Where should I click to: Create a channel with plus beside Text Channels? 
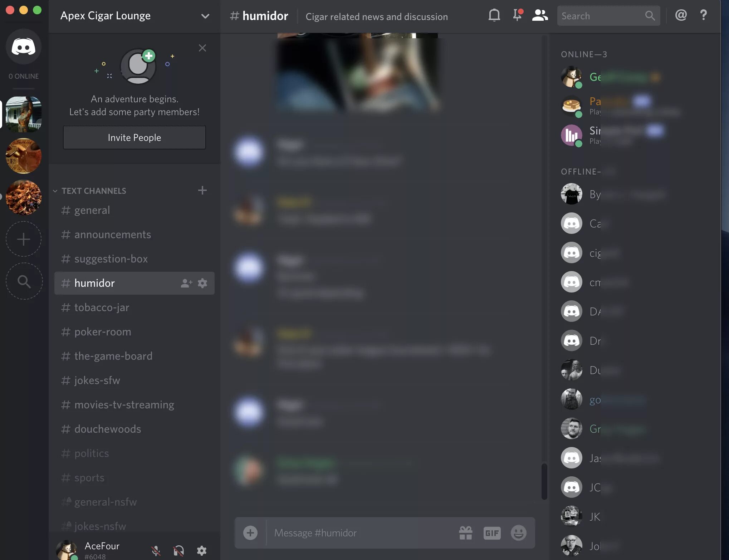point(202,190)
